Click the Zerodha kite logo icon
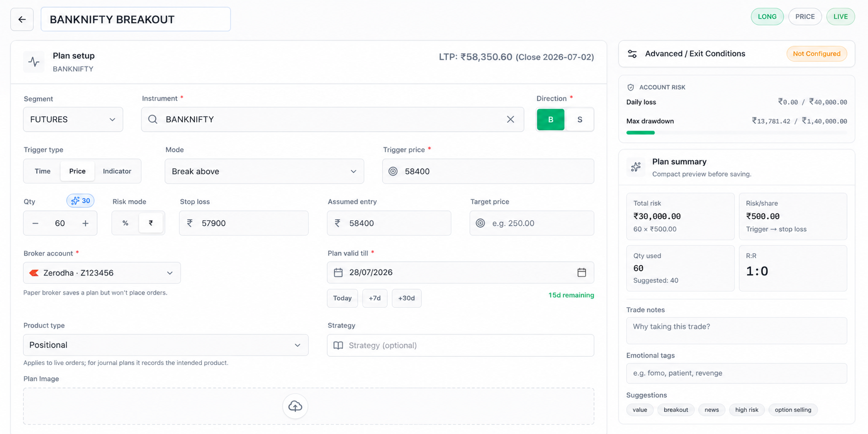The image size is (868, 434). coord(34,273)
